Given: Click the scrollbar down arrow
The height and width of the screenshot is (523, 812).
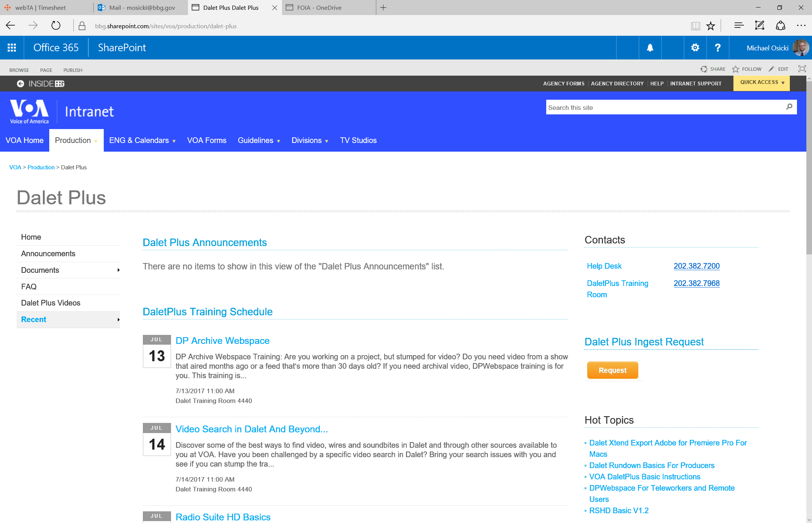Looking at the screenshot, I should [809, 520].
